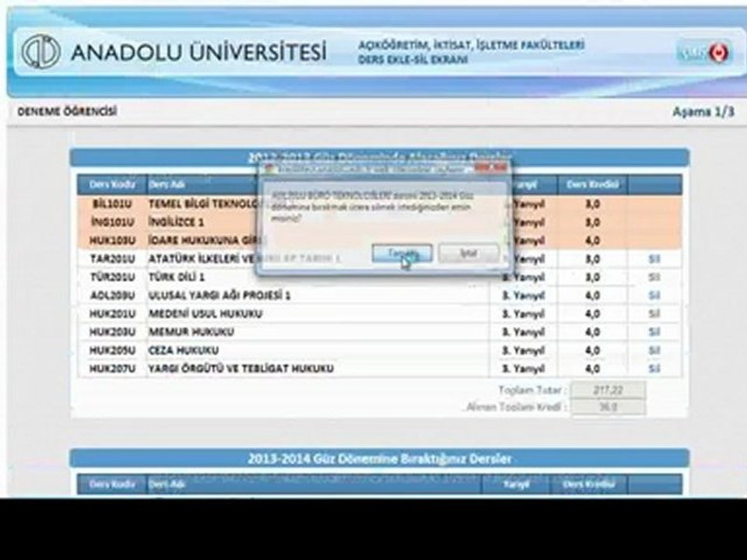
Task: Select the BİL101U course code cell
Action: click(112, 204)
